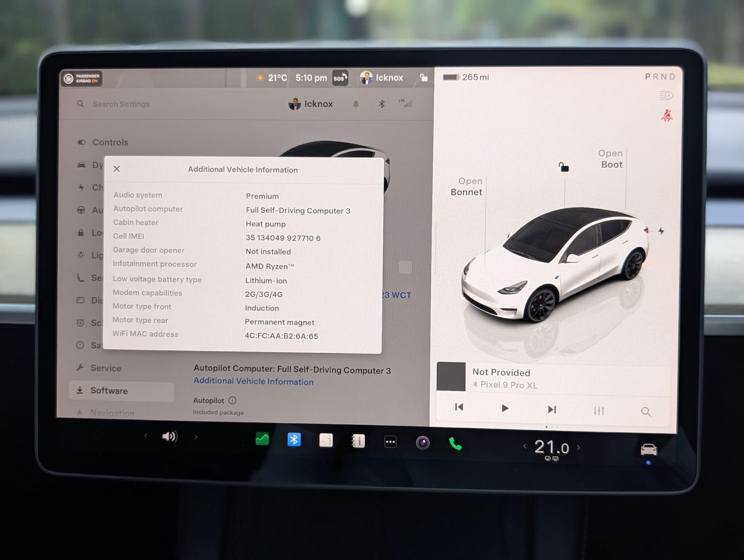Tap Open Boot on car view
The image size is (744, 560).
[x=611, y=159]
